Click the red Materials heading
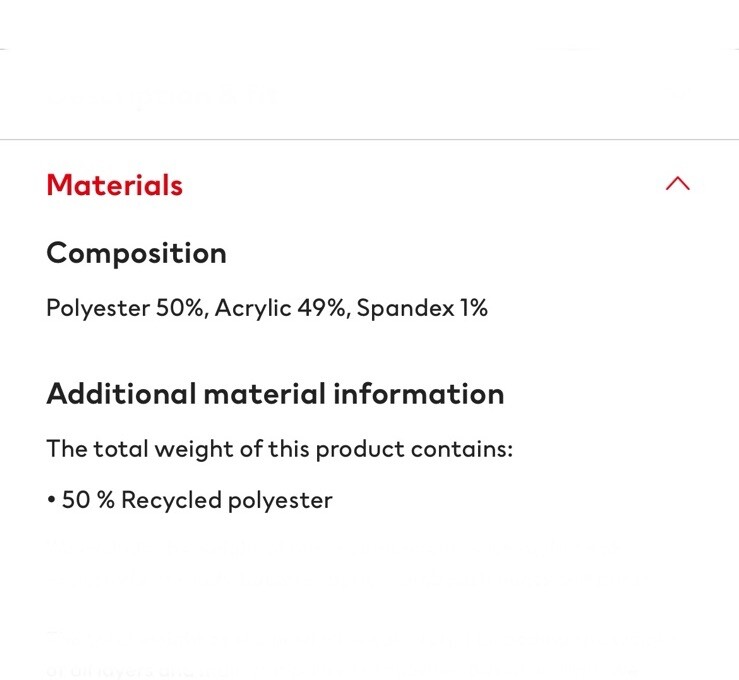This screenshot has width=739, height=680. tap(114, 185)
